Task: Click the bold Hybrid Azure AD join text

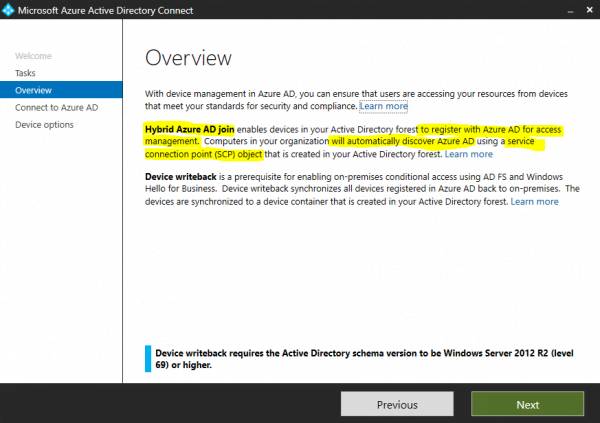Action: (x=189, y=129)
